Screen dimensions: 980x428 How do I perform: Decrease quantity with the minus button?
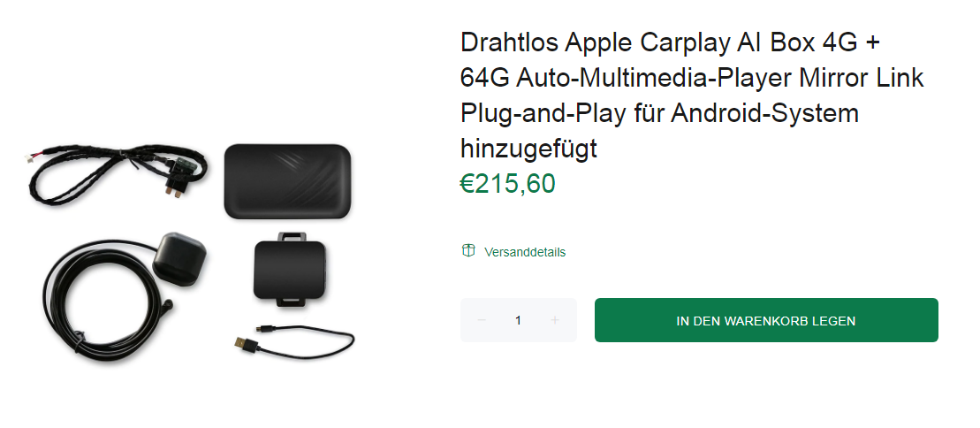pos(482,320)
